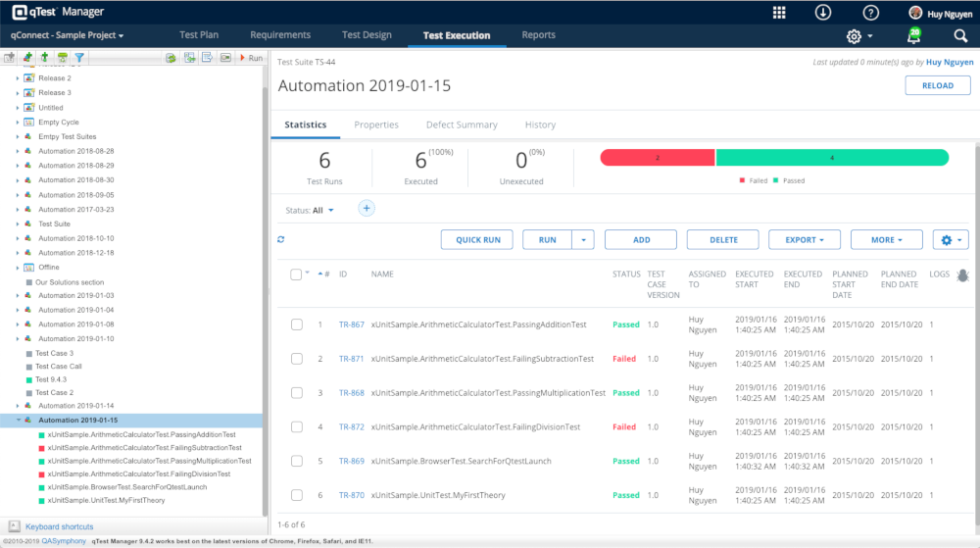Open the TR-869 test run link
Viewport: 980px width, 548px height.
coord(351,461)
